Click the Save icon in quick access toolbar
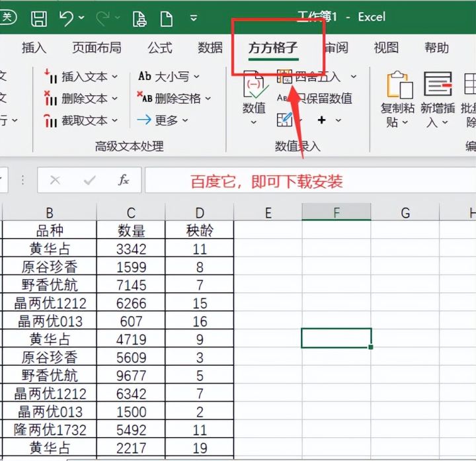 [x=39, y=19]
